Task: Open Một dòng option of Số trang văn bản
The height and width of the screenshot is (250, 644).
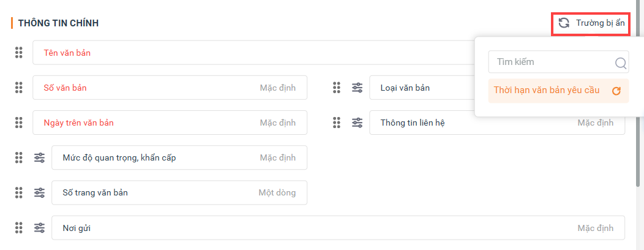Action: tap(277, 192)
